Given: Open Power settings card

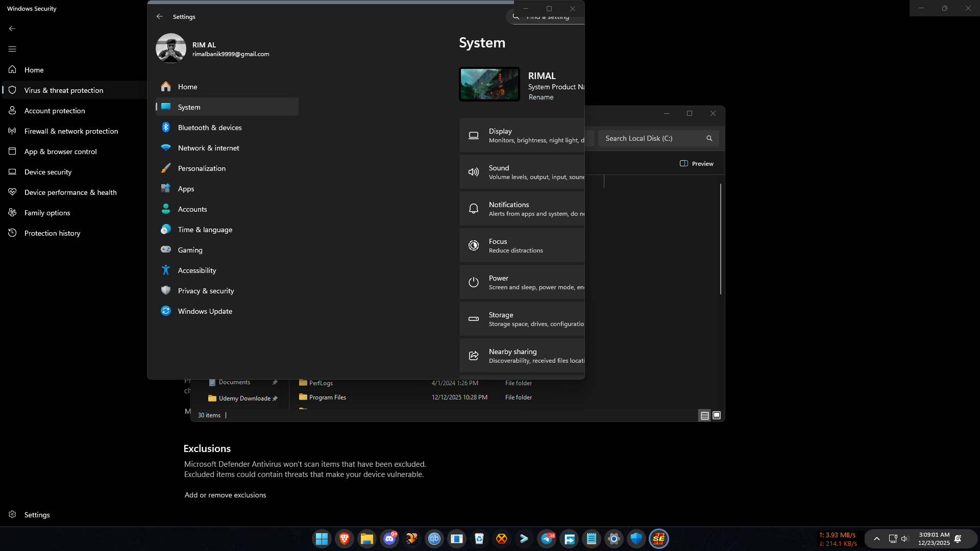Looking at the screenshot, I should [522, 282].
